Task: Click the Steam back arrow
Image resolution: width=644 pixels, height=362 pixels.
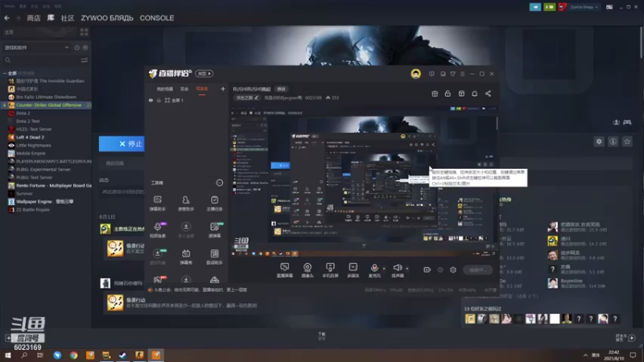Action: point(6,18)
